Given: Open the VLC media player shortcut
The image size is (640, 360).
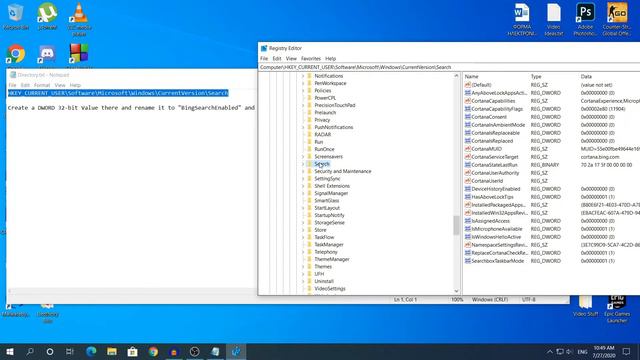Looking at the screenshot, I should pos(79,19).
